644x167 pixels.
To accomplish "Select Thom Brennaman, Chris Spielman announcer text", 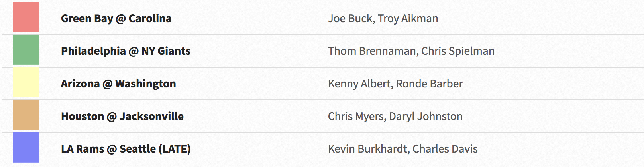I will [x=411, y=51].
